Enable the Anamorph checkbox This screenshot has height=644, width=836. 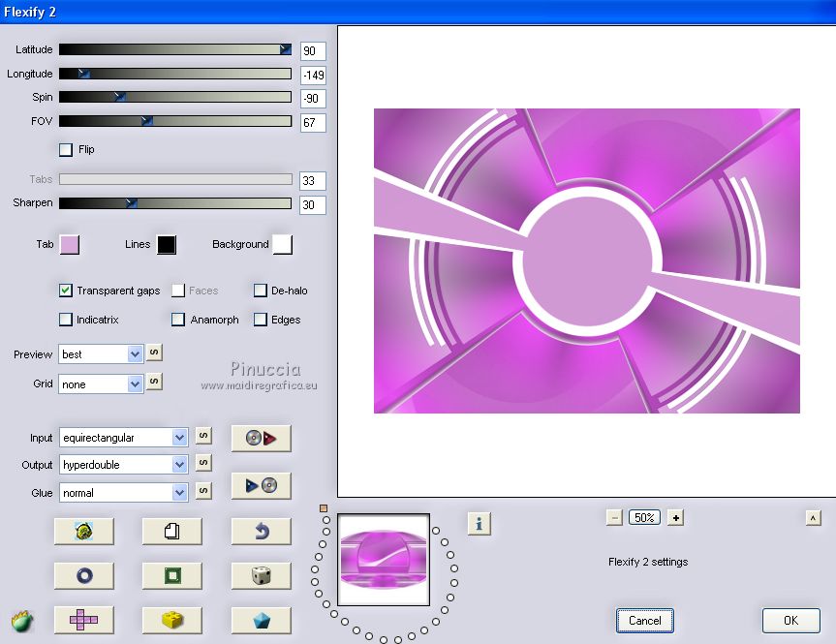[x=178, y=320]
